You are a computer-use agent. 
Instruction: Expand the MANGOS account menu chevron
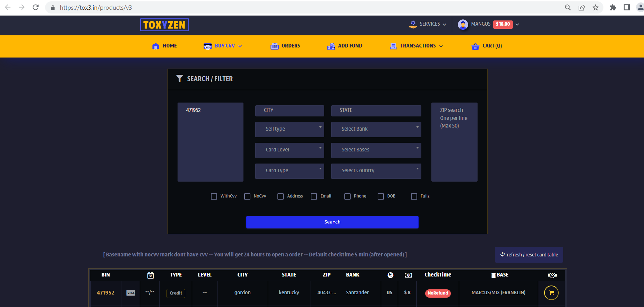(x=517, y=24)
